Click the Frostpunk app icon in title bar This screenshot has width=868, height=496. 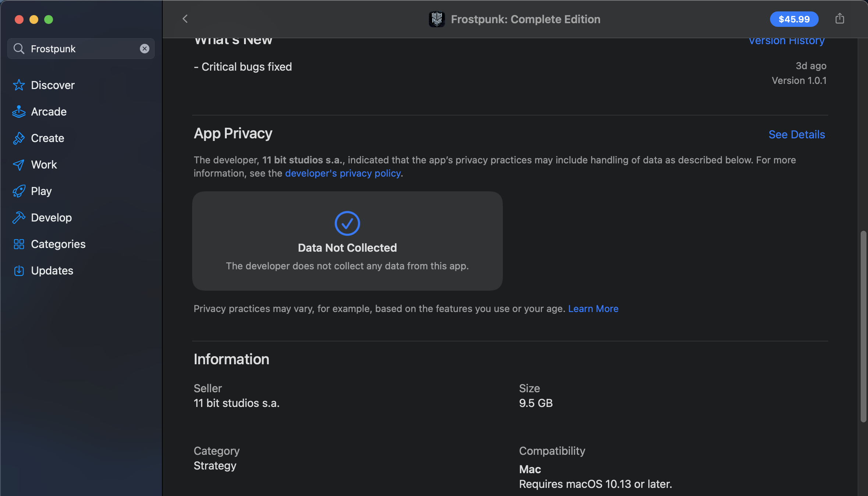tap(437, 19)
